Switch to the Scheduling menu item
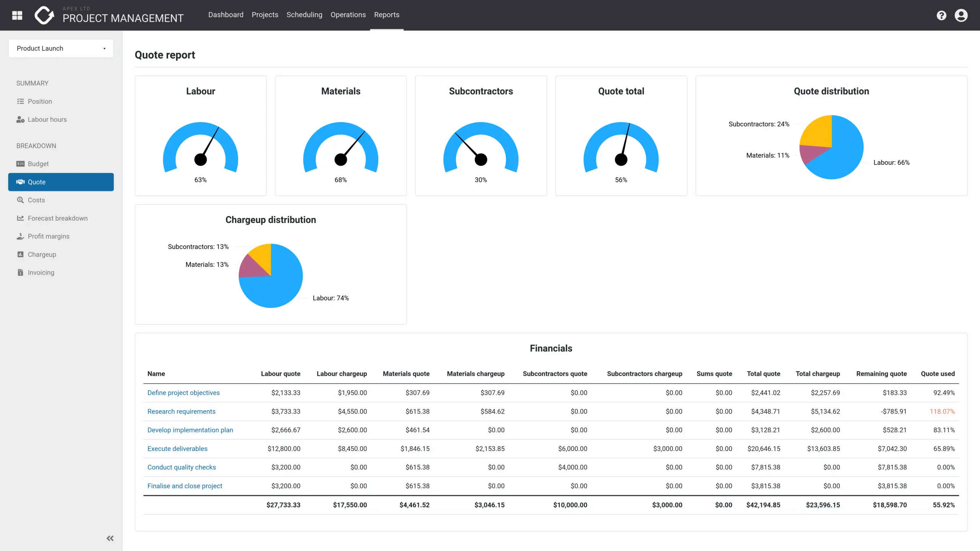This screenshot has width=980, height=551. tap(304, 15)
